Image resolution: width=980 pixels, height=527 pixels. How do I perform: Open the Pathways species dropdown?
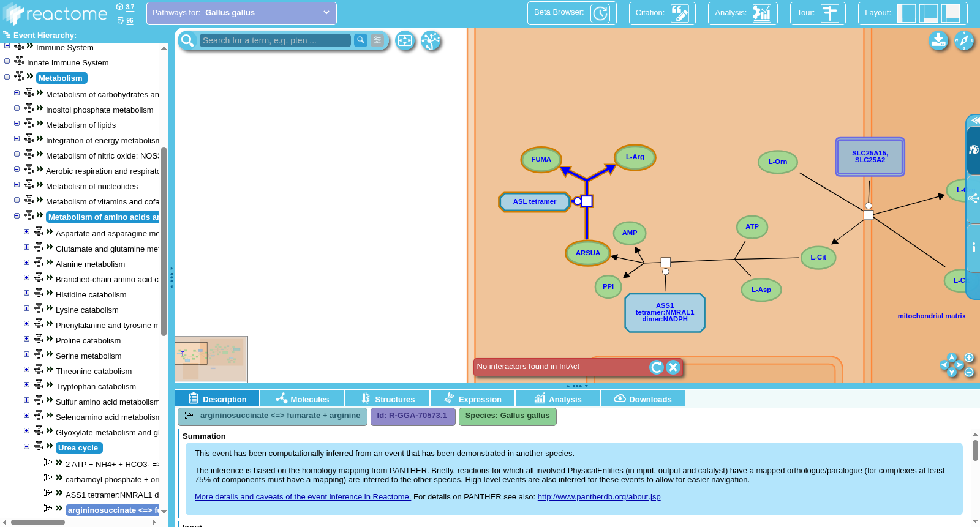(x=241, y=13)
